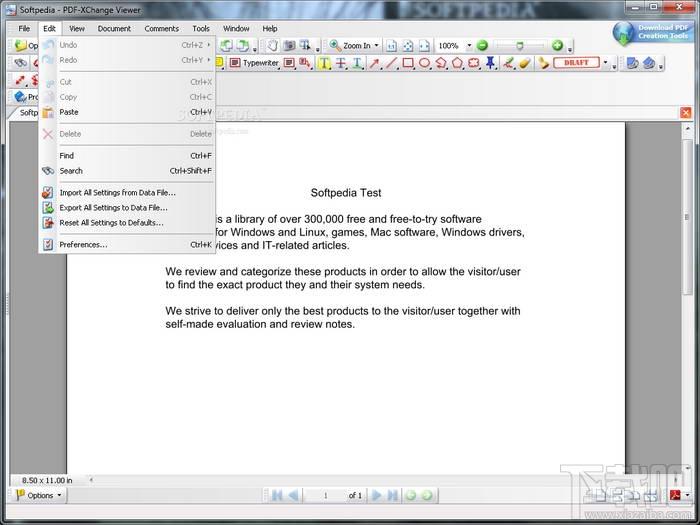The height and width of the screenshot is (525, 700).
Task: Click the vertical scrollbar up arrow
Action: (x=688, y=129)
